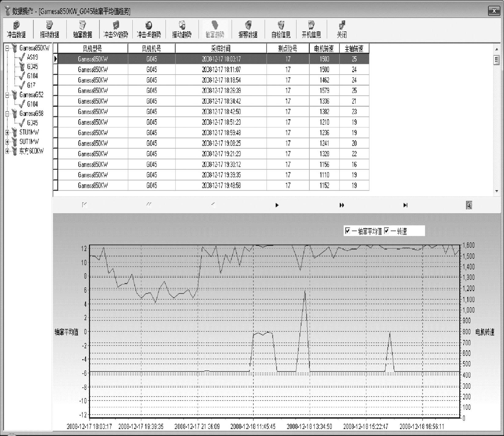Screen dimensions: 504x436
Task: Open the 冲击SV趋势 chart
Action: (x=115, y=30)
